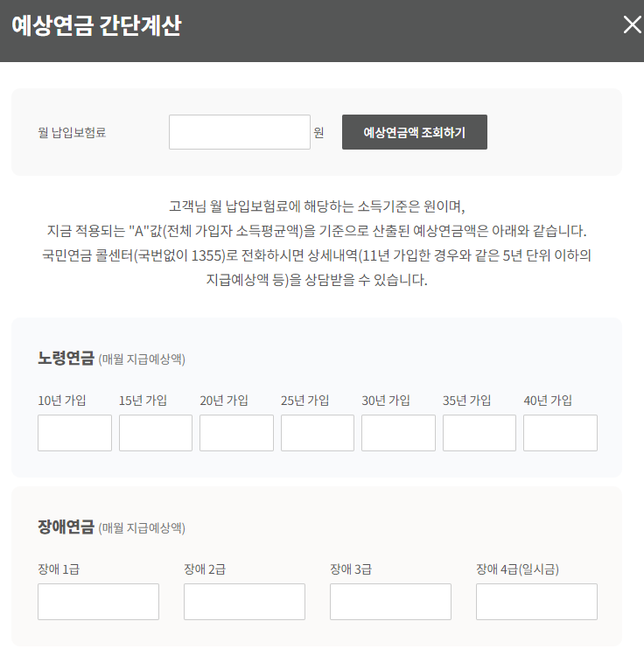Click the 장애연금 section heading
644x649 pixels.
pyautogui.click(x=66, y=527)
